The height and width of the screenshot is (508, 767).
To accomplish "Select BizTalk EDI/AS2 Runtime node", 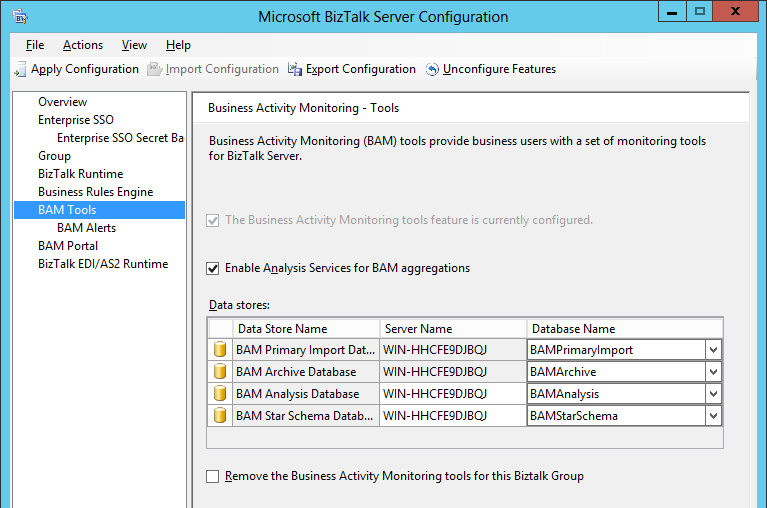I will (103, 264).
